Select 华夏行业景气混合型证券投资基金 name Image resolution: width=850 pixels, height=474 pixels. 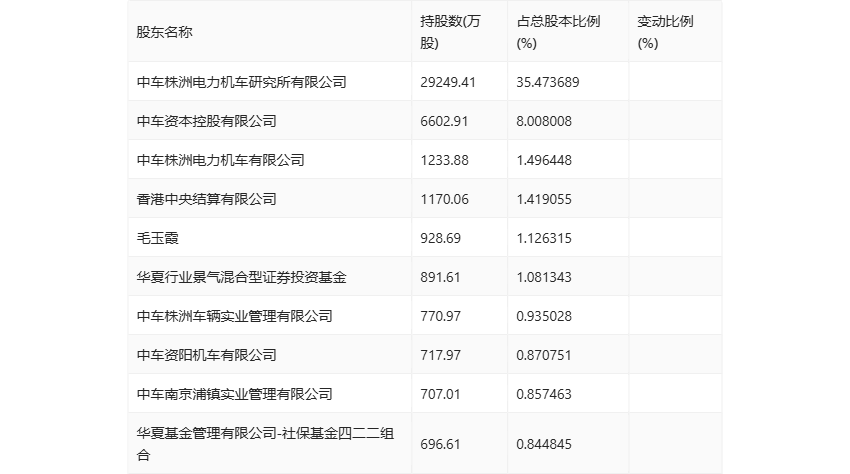point(241,277)
